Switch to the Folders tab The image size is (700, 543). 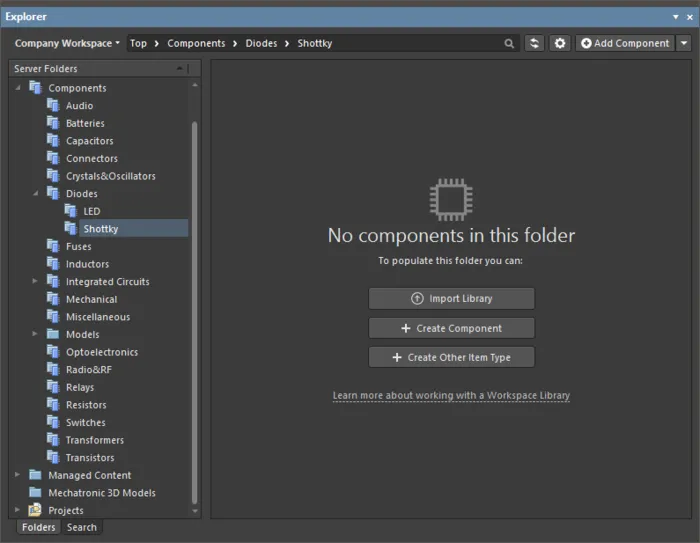[39, 527]
